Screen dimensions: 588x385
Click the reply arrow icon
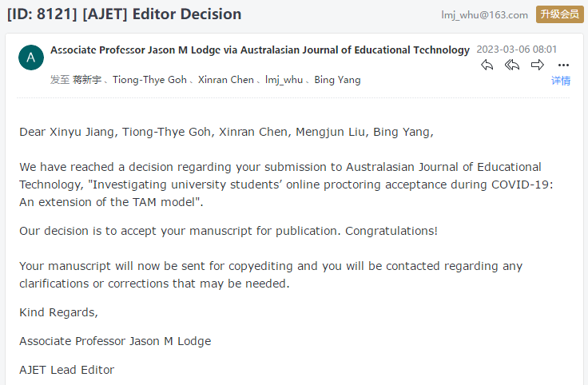[x=487, y=65]
